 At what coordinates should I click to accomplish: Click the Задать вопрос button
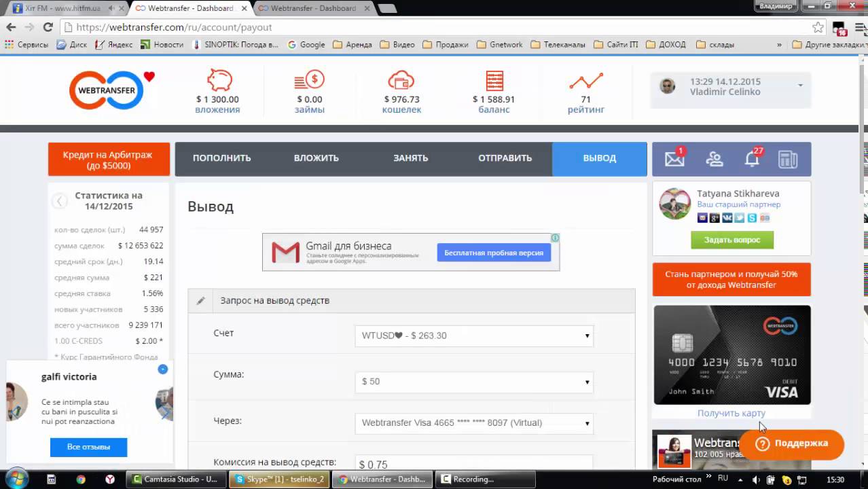pyautogui.click(x=732, y=240)
